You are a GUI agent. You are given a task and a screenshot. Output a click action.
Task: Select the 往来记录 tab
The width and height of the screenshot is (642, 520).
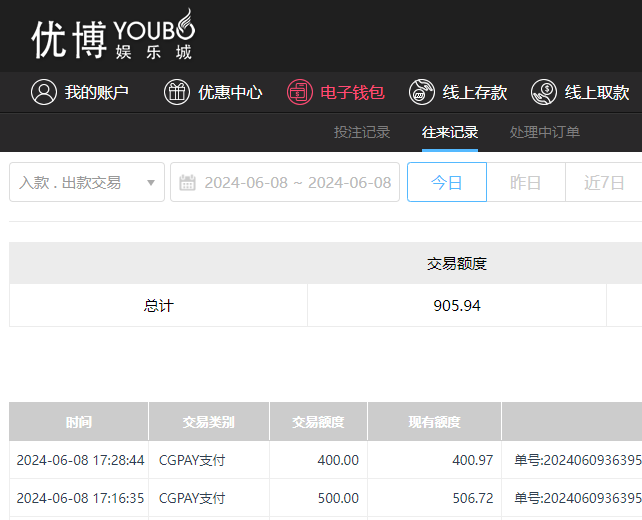tap(450, 132)
